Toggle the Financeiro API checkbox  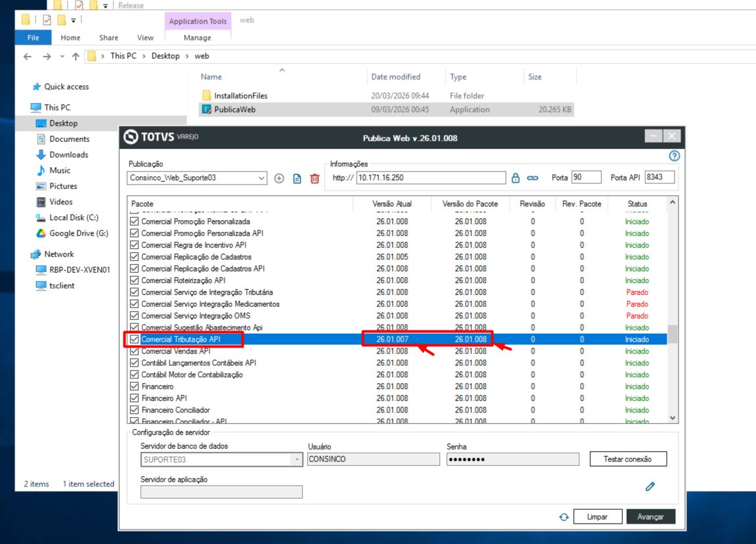(135, 398)
